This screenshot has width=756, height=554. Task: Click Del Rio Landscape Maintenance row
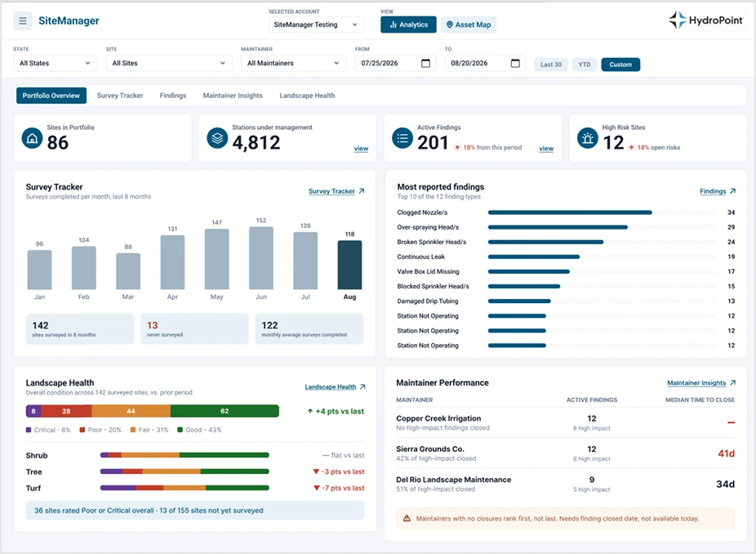[x=566, y=484]
